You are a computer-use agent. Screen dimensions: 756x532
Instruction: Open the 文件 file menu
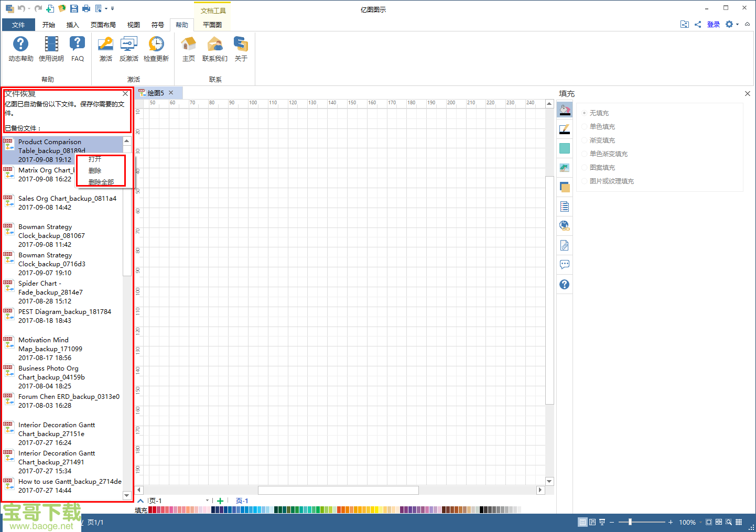pyautogui.click(x=18, y=25)
